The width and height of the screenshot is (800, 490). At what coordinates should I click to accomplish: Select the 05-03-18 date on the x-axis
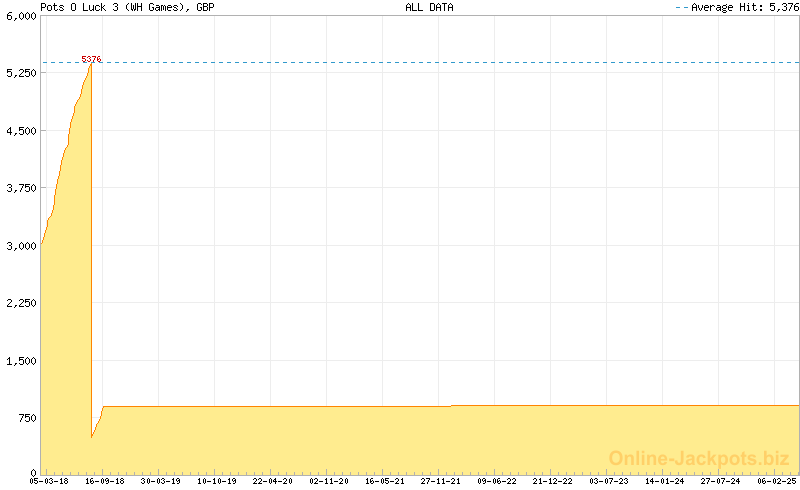point(49,481)
